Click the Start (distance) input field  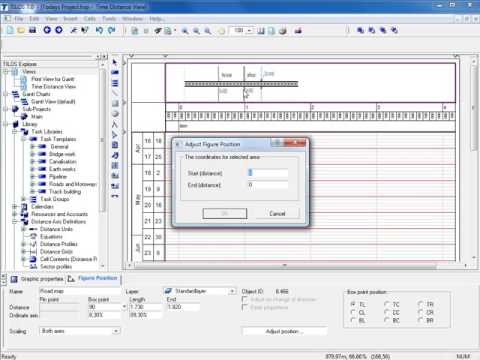pos(268,173)
